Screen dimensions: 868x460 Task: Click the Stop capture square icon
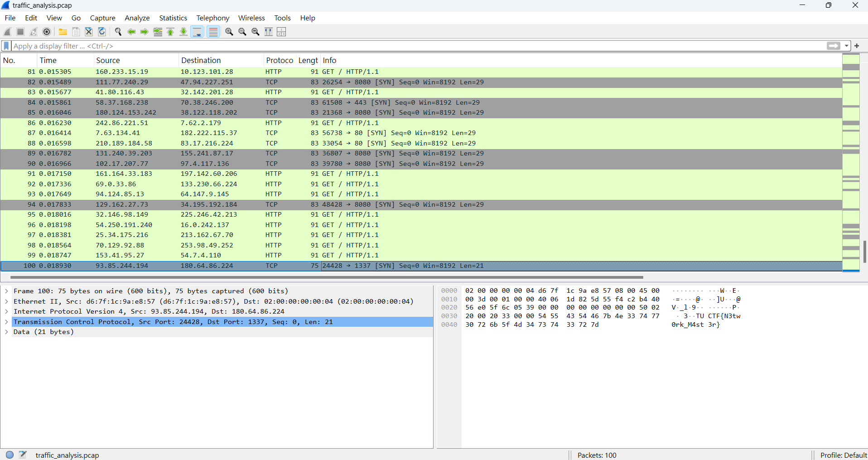coord(20,32)
